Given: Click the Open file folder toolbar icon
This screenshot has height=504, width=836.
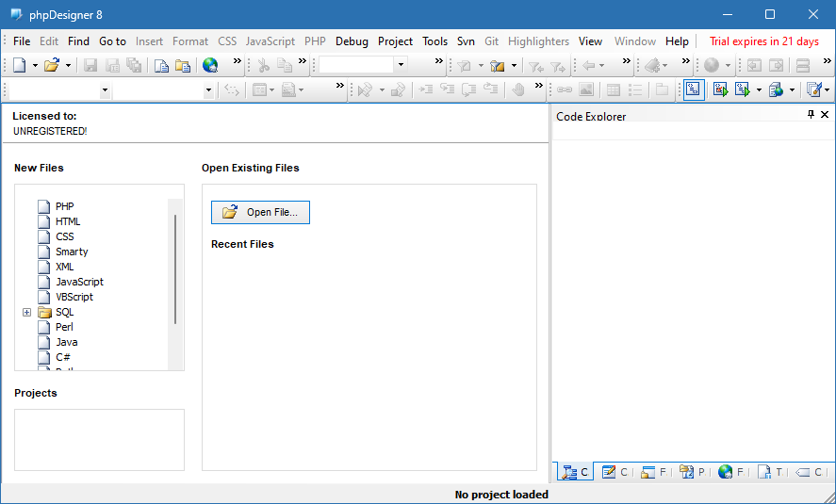Looking at the screenshot, I should click(52, 65).
